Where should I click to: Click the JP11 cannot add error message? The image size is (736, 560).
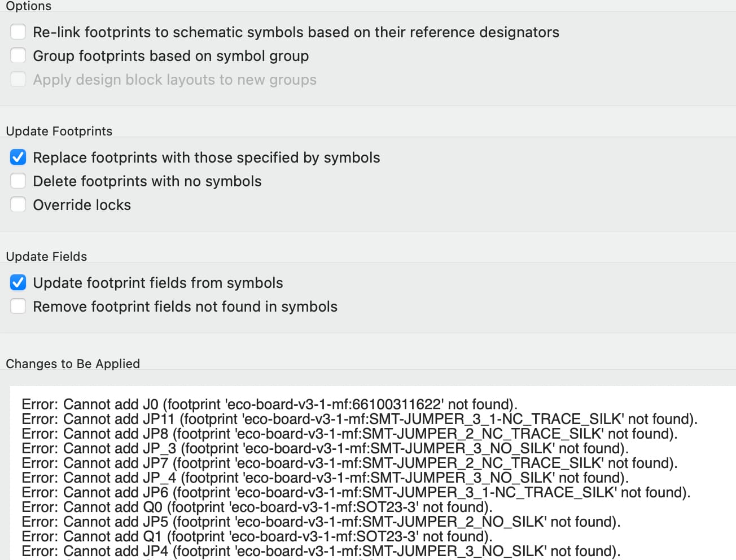pos(360,419)
